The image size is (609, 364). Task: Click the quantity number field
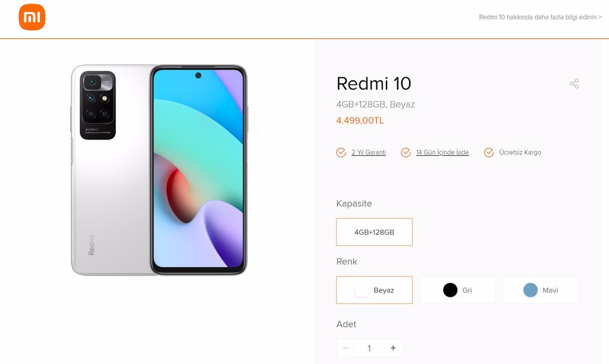point(369,348)
